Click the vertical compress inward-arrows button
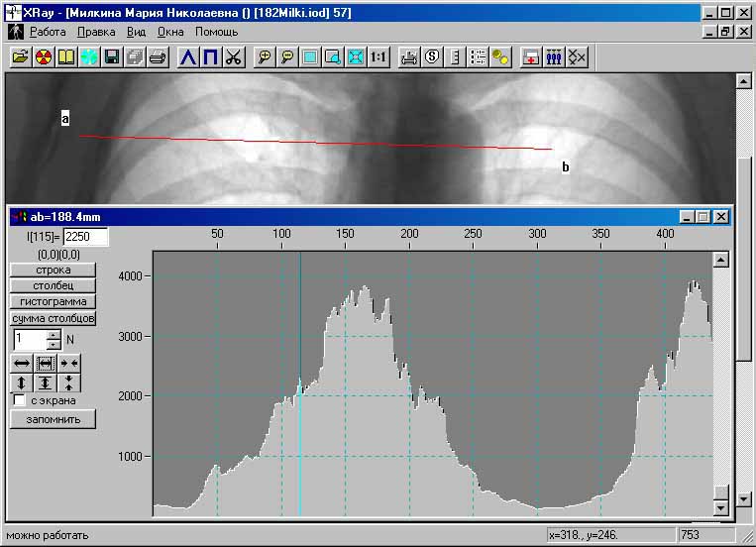 point(69,383)
